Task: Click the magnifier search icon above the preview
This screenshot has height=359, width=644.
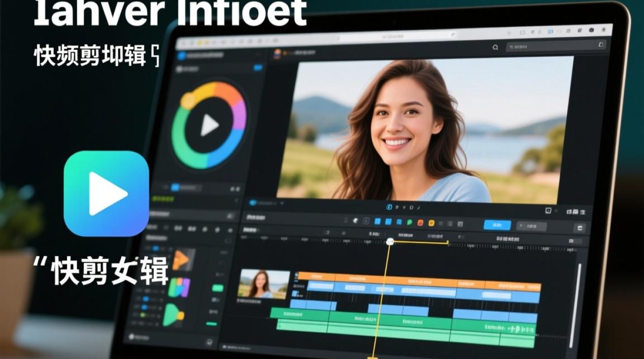Action: coord(495,47)
